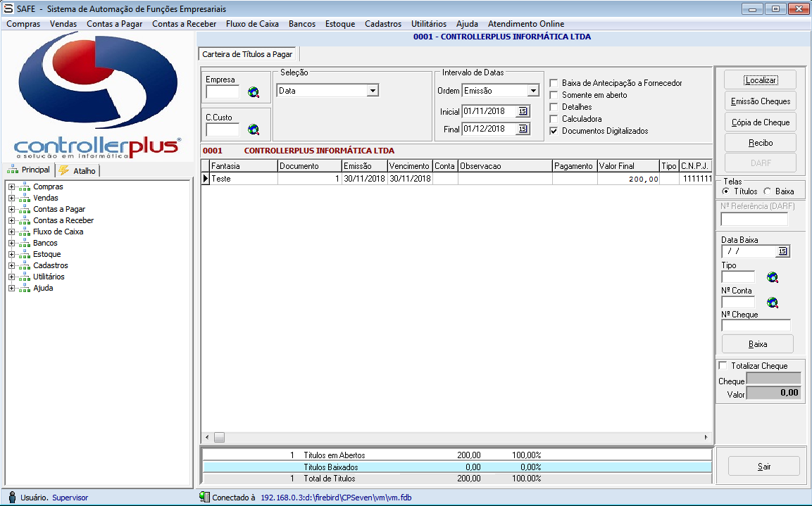
Task: Expand Utilitários tree node
Action: tap(11, 277)
